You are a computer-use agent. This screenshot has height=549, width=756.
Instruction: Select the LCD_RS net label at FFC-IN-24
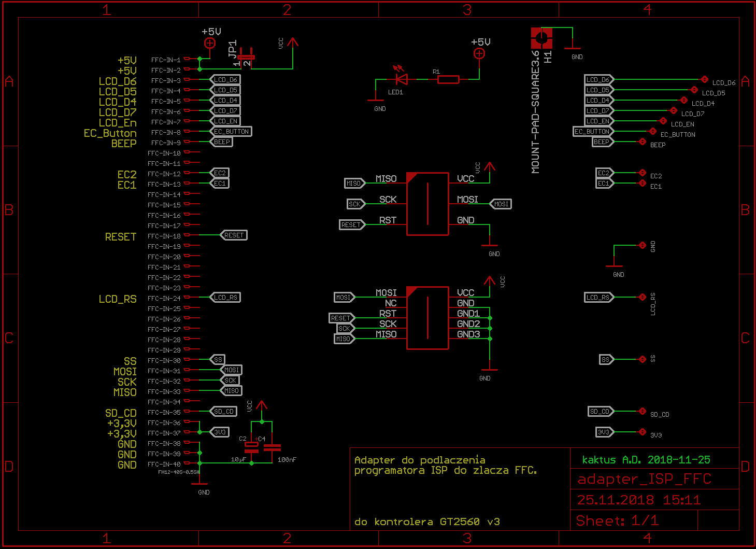pyautogui.click(x=225, y=298)
